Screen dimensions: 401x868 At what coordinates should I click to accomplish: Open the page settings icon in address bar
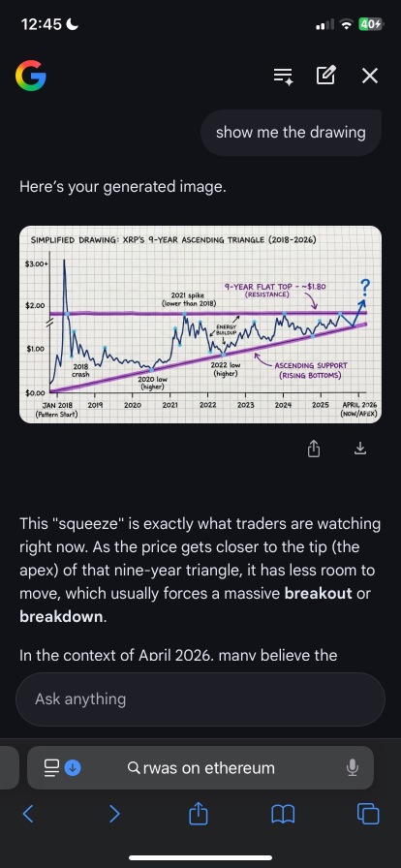tap(51, 768)
